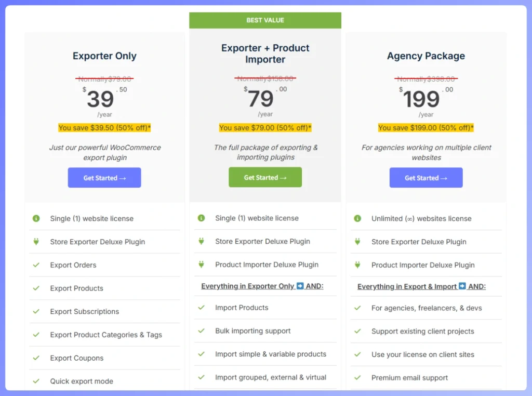Click the Agency Package heading

(x=425, y=56)
